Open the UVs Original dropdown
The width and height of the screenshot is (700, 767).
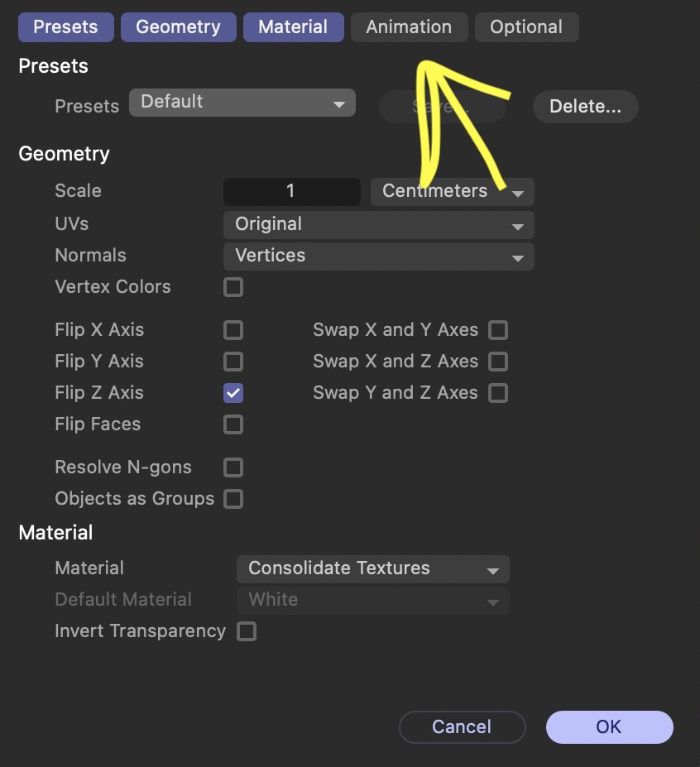click(x=379, y=224)
